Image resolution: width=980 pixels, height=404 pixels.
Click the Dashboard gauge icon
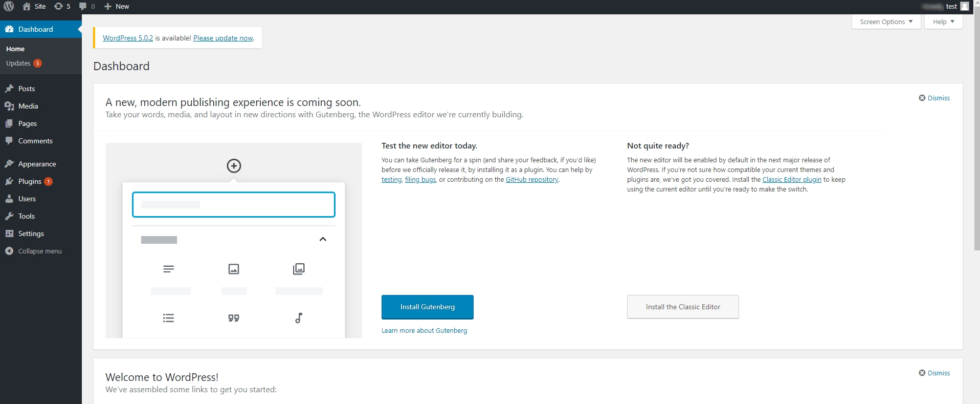point(9,29)
